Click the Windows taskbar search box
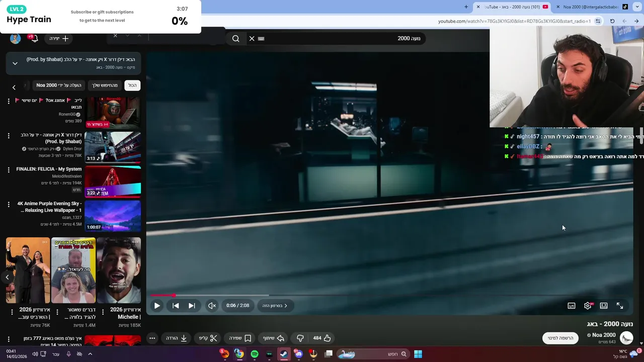644x362 pixels. point(373,354)
